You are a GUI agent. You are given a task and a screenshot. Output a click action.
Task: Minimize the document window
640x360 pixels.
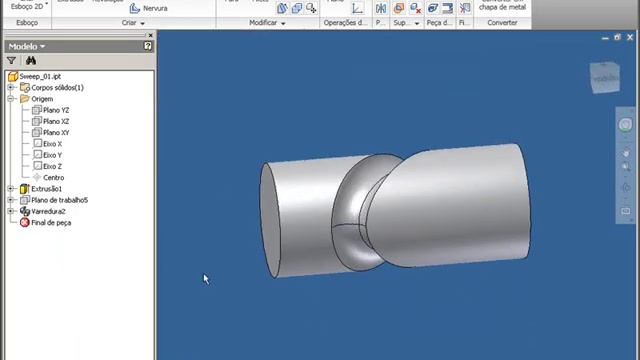coord(605,38)
